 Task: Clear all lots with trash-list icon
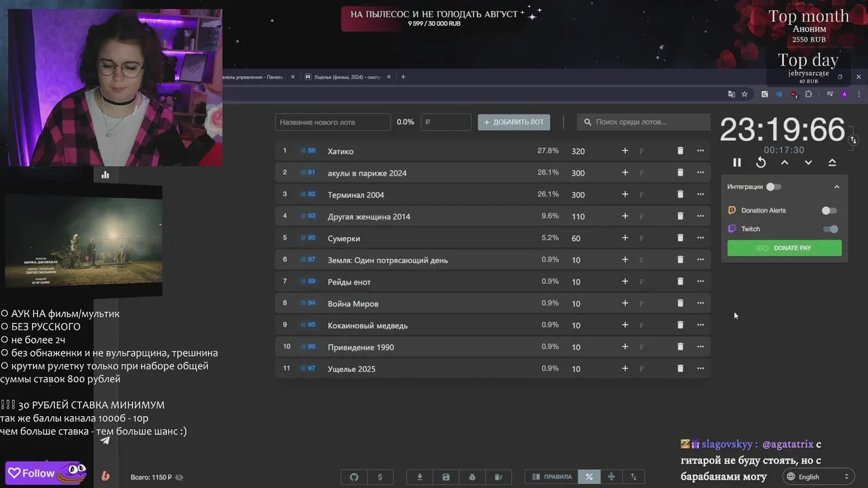[498, 477]
